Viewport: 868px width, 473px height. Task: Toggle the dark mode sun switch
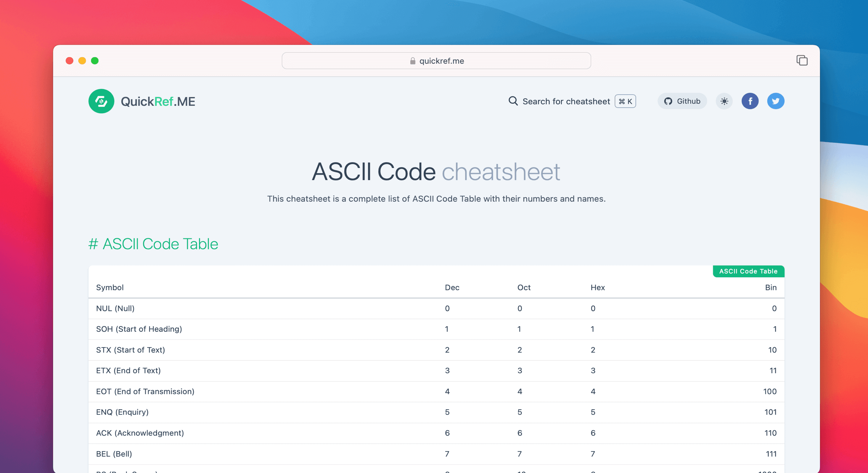point(724,101)
